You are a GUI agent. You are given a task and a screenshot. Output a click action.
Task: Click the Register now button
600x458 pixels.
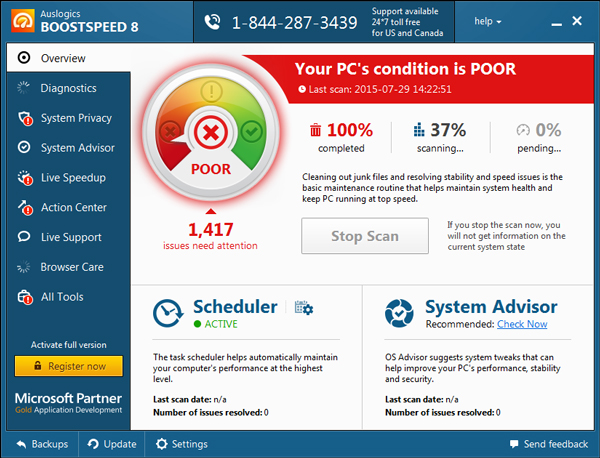69,366
